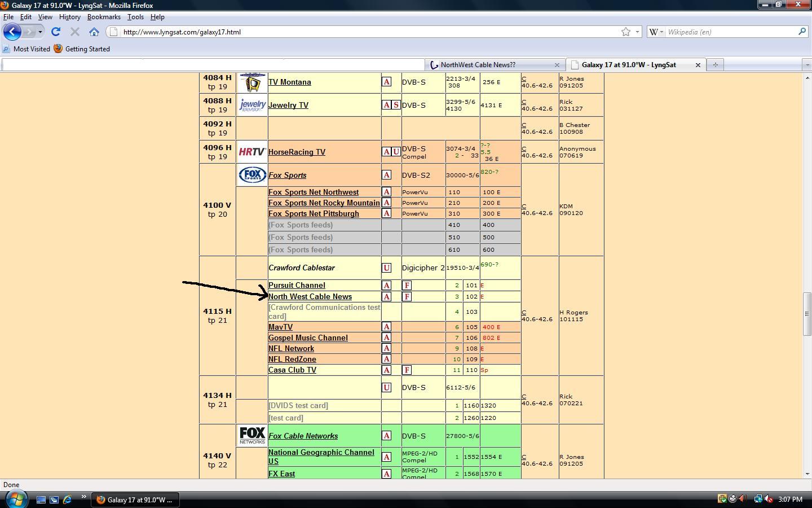
Task: Reload the page with the refresh icon
Action: click(x=55, y=32)
